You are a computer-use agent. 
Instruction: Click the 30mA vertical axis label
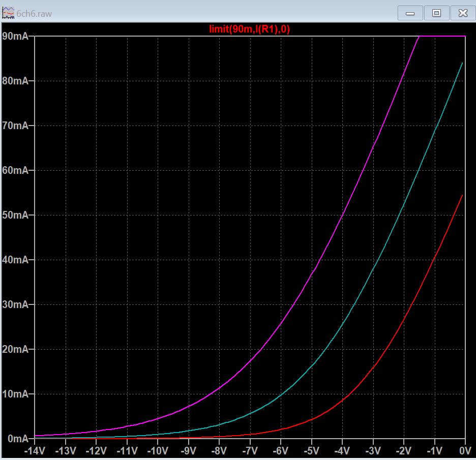[15, 304]
